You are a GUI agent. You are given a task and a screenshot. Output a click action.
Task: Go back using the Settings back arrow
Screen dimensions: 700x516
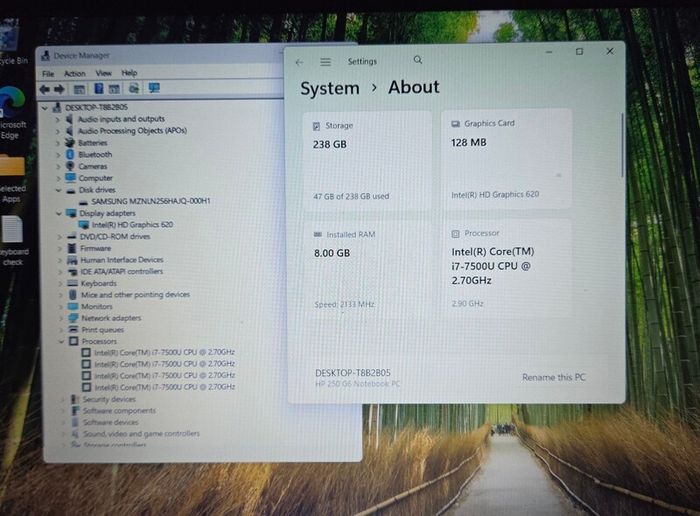300,62
